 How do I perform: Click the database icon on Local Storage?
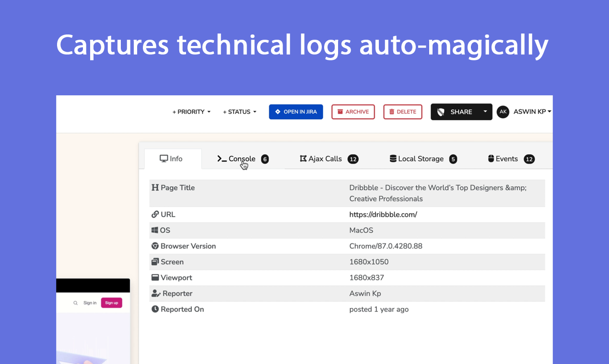(x=393, y=159)
